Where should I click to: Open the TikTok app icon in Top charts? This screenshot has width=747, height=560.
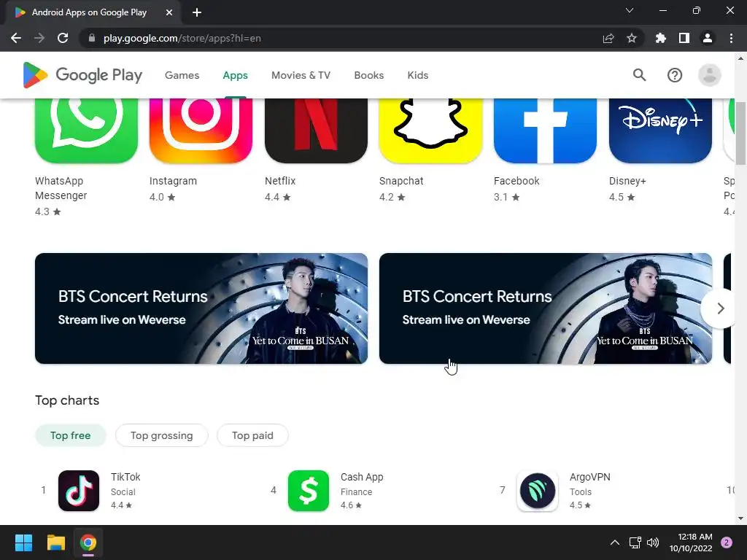pos(79,491)
